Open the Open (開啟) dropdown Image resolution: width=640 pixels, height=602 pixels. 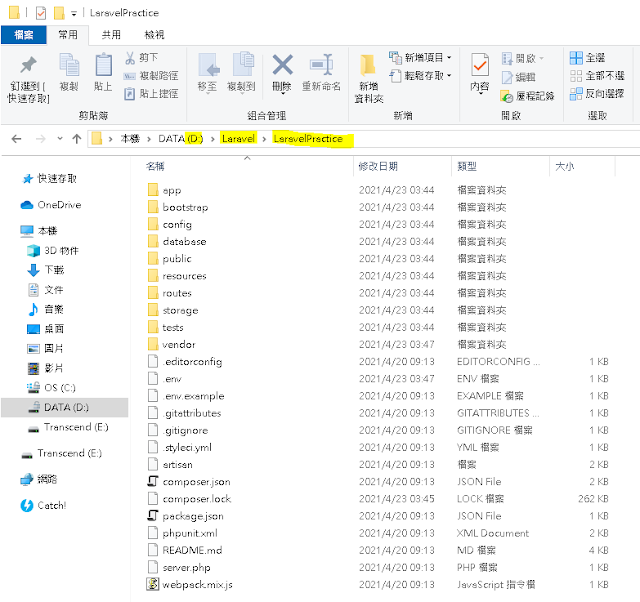pyautogui.click(x=522, y=58)
